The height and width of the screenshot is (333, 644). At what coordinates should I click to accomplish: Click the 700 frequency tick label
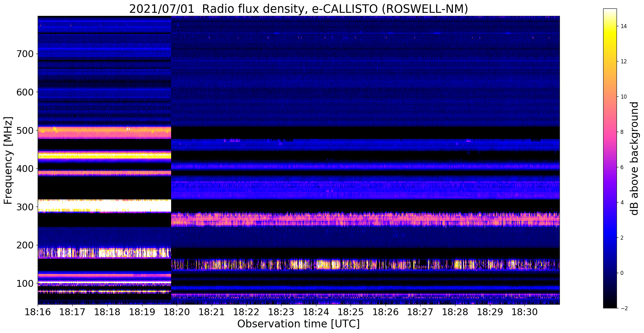24,54
